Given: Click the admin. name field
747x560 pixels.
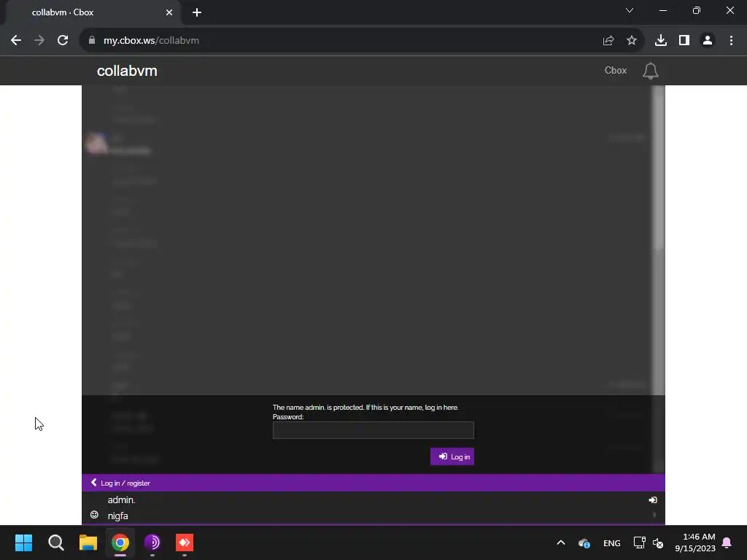Looking at the screenshot, I should (x=374, y=500).
